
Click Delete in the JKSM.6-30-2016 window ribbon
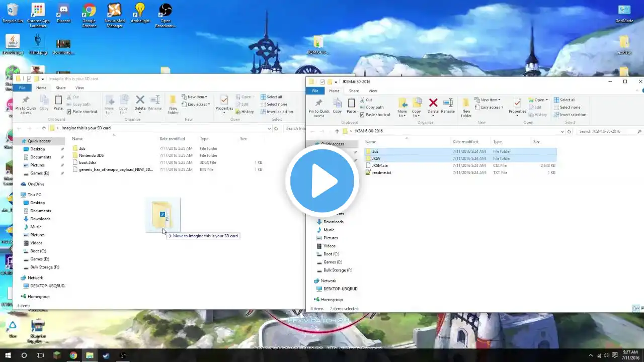tap(433, 106)
